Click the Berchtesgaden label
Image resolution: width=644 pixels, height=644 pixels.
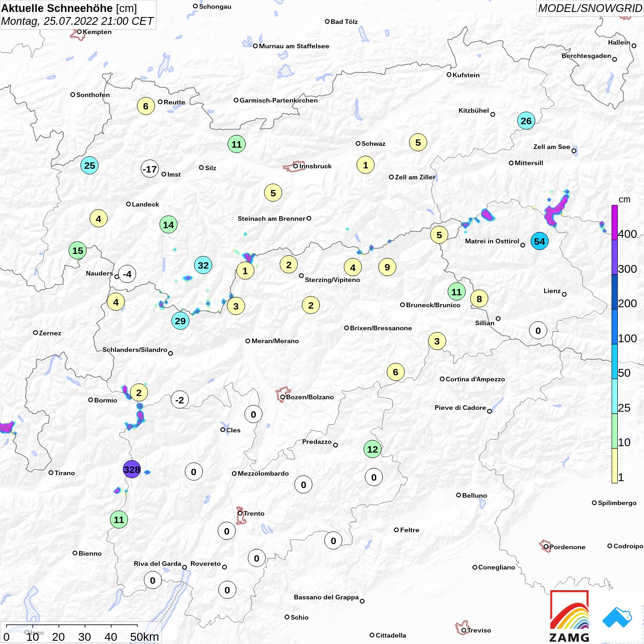click(x=586, y=56)
